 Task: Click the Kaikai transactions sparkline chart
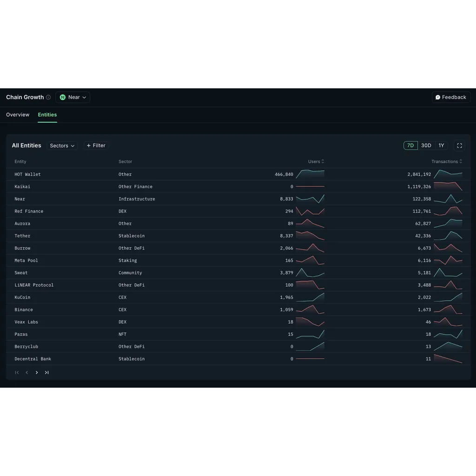tap(448, 186)
